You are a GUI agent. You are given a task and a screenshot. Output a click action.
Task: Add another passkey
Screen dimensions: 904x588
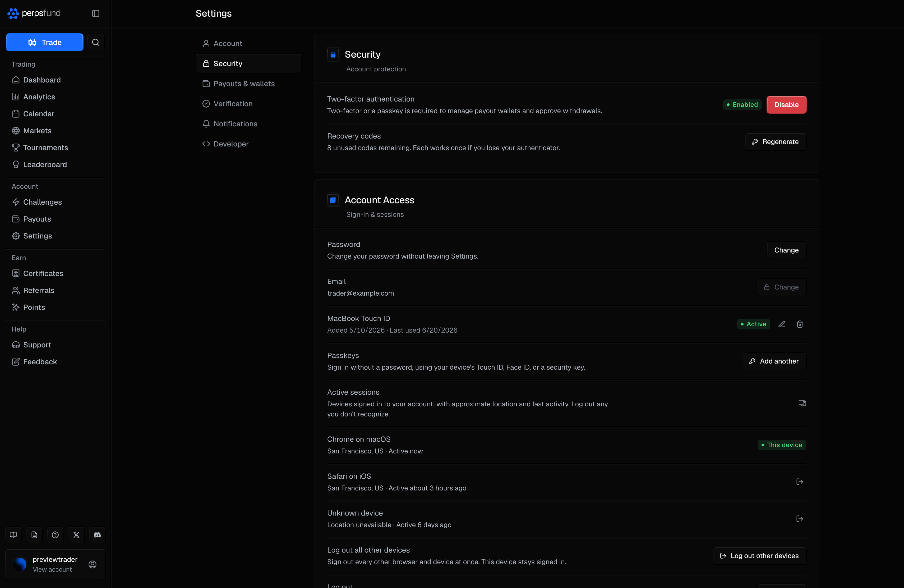click(x=774, y=361)
